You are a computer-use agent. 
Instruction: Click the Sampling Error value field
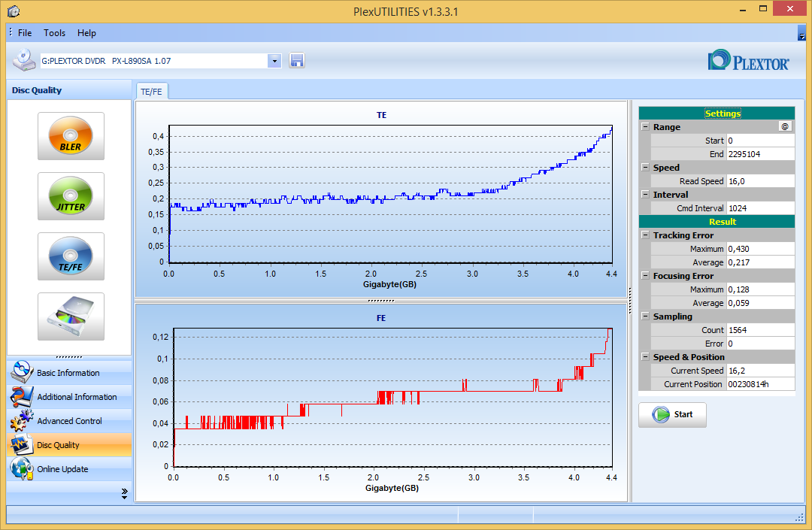click(x=760, y=343)
